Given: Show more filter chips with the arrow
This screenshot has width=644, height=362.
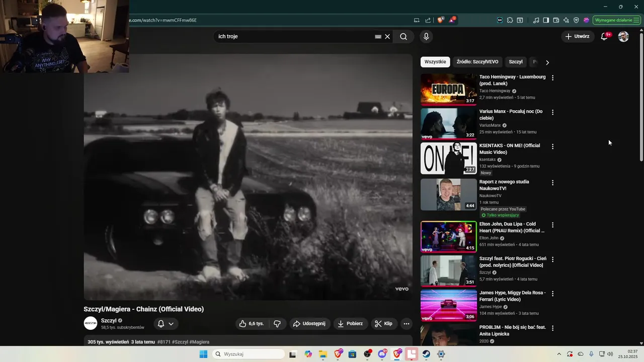Looking at the screenshot, I should point(547,62).
